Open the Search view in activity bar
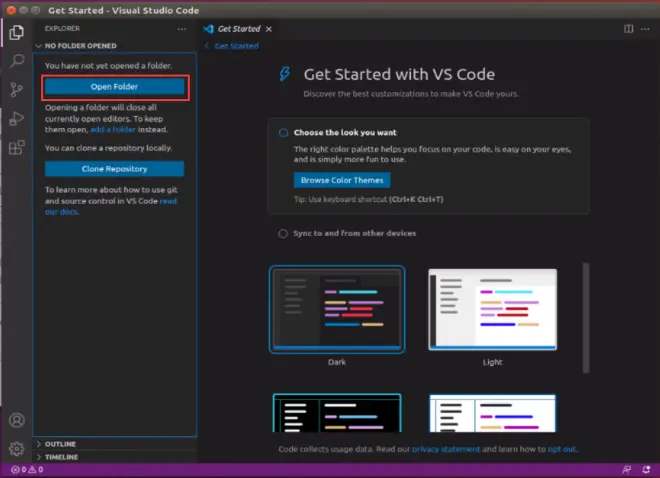This screenshot has width=660, height=478. (17, 61)
